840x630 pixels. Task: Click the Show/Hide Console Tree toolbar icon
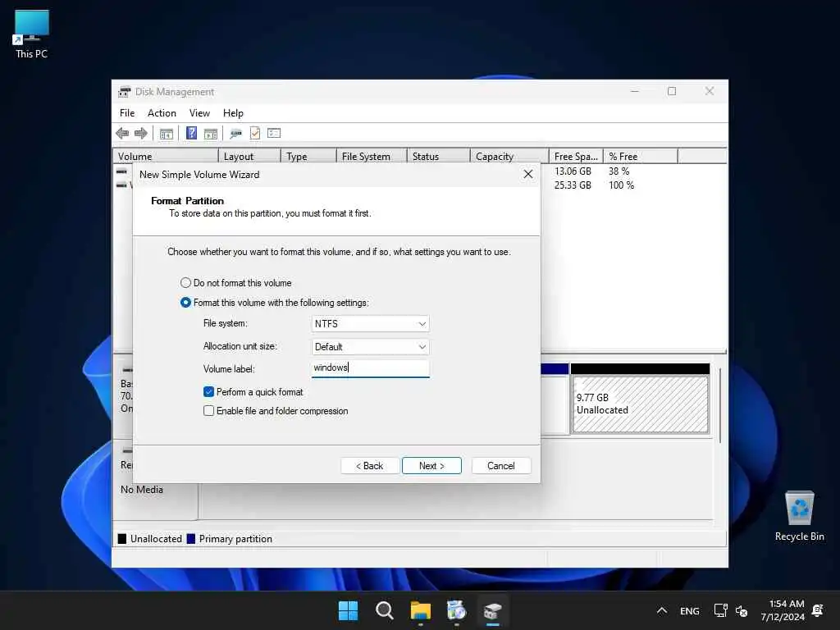click(166, 134)
